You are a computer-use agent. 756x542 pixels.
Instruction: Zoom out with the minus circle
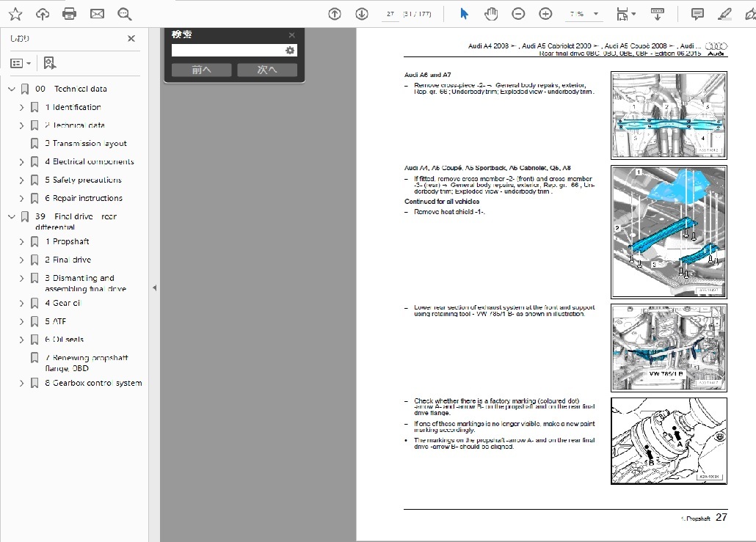coord(518,14)
